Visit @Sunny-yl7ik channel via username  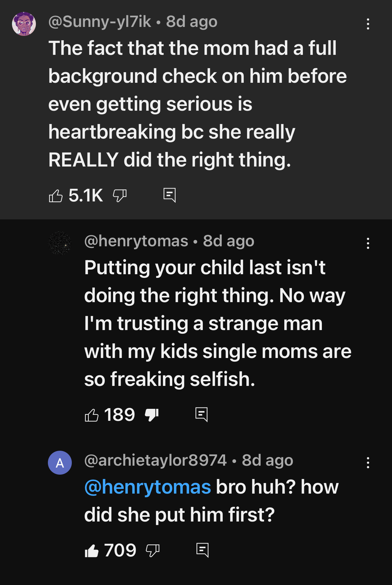click(100, 22)
